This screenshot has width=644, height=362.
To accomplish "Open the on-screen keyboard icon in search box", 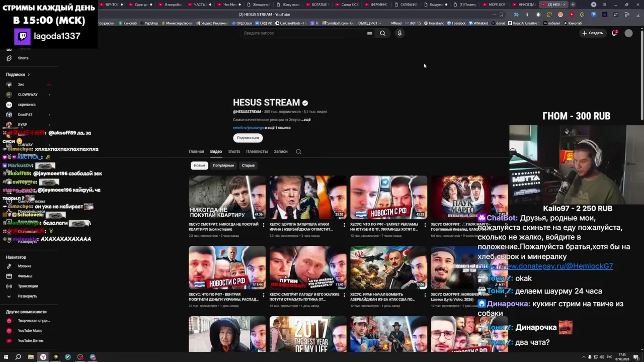I will click(x=369, y=33).
